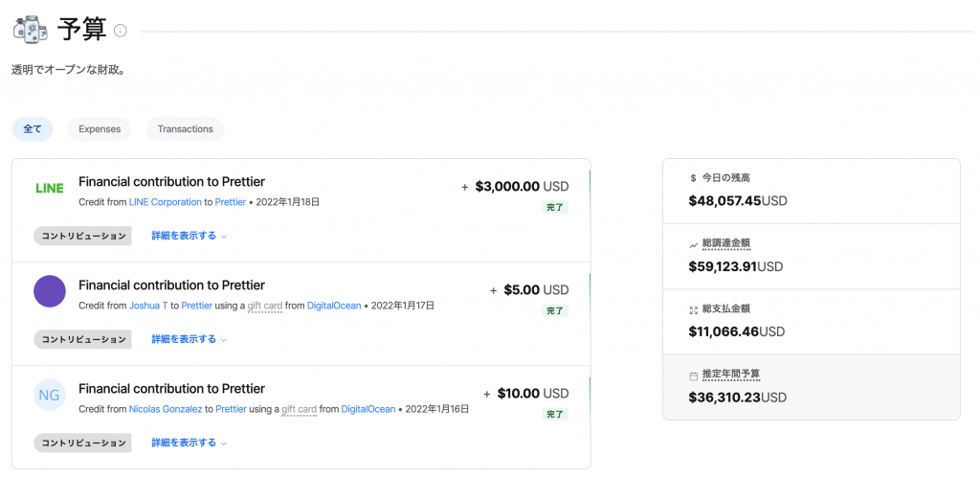The image size is (980, 479).
Task: Click the gift card link in Nicolas Gonzalez entry
Action: click(x=299, y=410)
